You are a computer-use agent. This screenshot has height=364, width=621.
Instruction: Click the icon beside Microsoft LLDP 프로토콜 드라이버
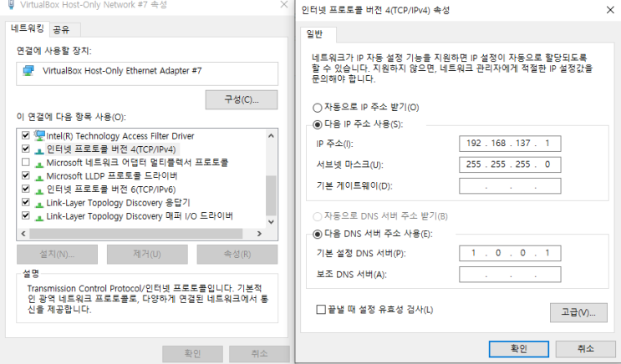(x=39, y=177)
